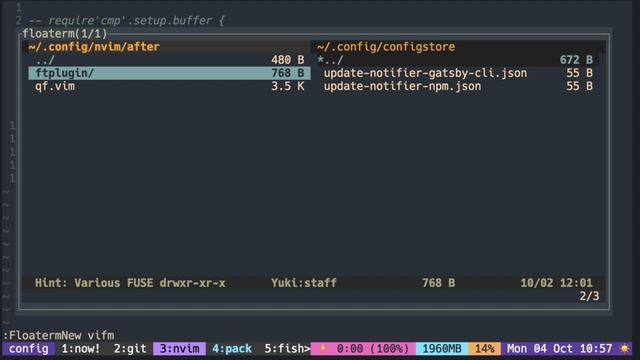Switch to tmux window 4:pack
This screenshot has width=640, height=360.
point(232,349)
